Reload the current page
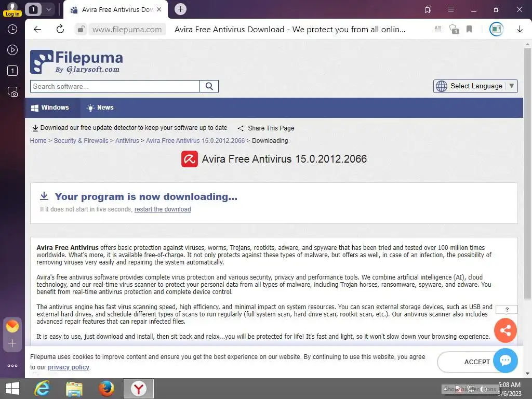The height and width of the screenshot is (399, 532). pos(60,29)
